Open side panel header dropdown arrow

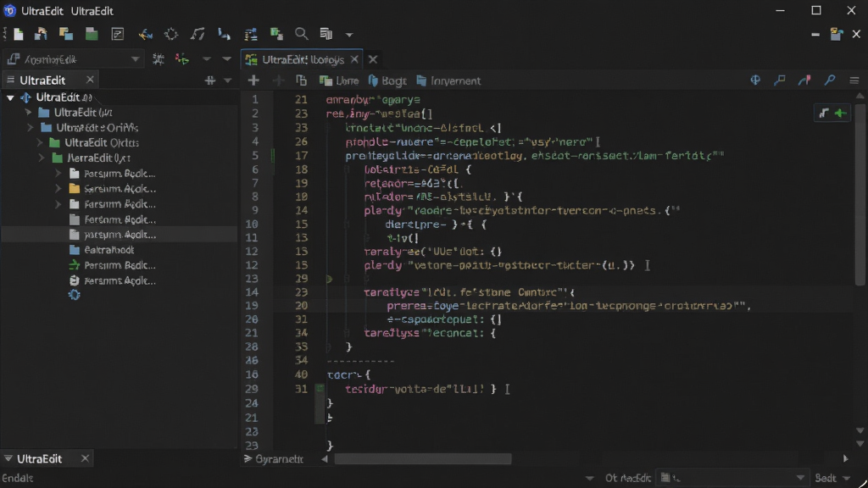tap(227, 80)
